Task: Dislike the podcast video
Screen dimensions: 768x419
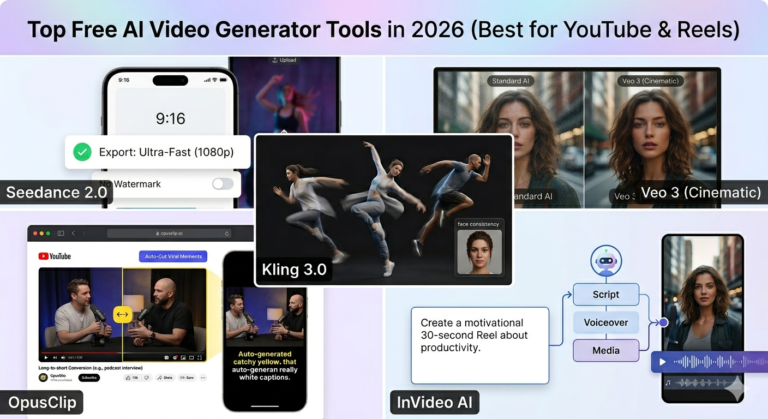Action: (x=146, y=378)
